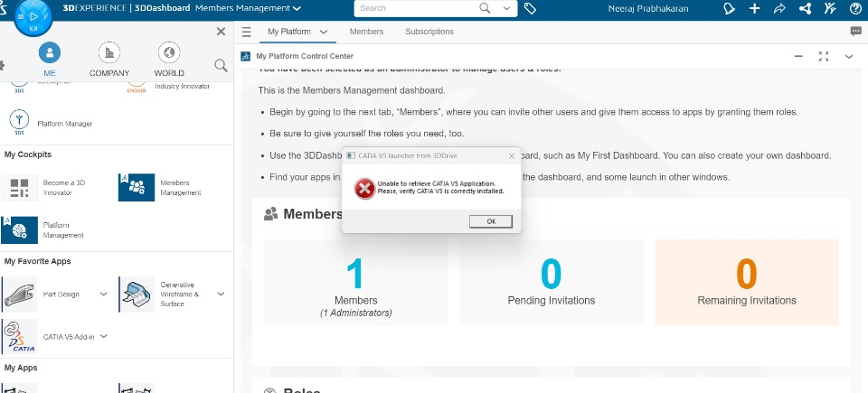The width and height of the screenshot is (868, 393).
Task: Open the Tools icon in top bar
Action: coord(830,8)
